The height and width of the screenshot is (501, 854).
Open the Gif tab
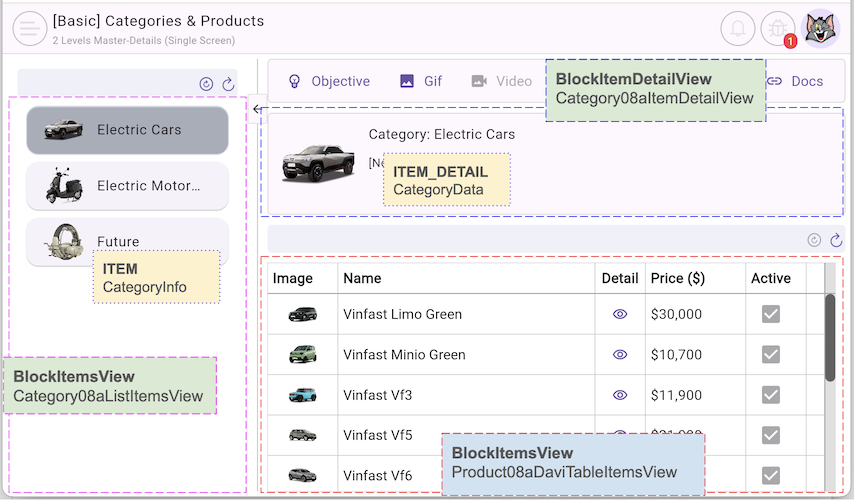click(x=421, y=81)
